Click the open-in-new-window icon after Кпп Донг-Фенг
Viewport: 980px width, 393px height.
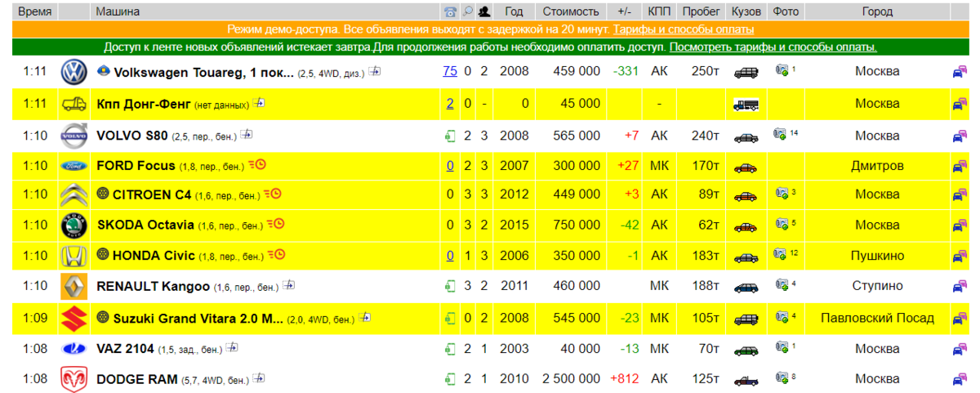[x=258, y=103]
